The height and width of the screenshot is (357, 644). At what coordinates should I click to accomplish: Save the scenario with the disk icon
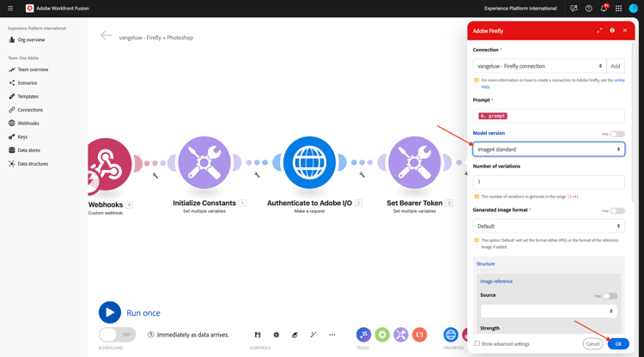point(258,335)
